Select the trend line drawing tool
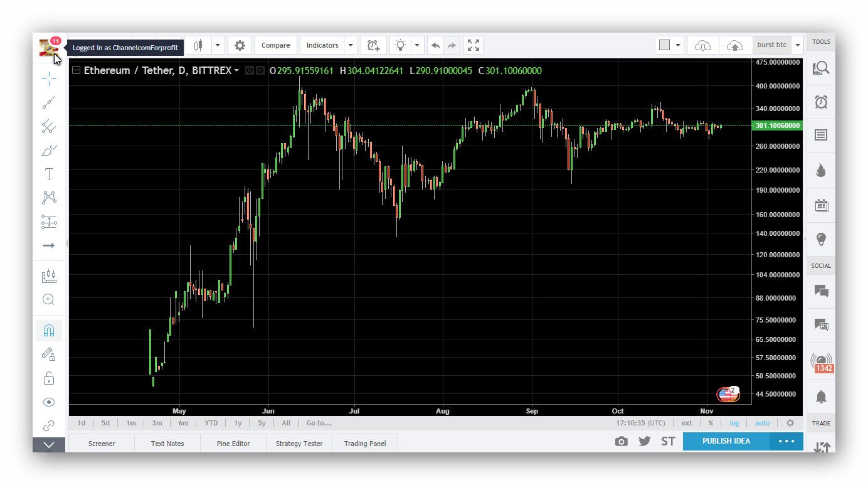The width and height of the screenshot is (868, 485). 49,102
